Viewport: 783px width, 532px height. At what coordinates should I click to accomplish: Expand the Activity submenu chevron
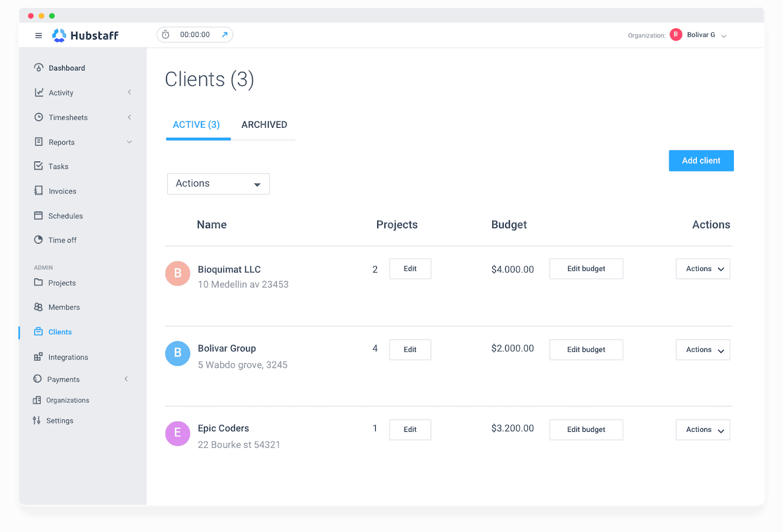[129, 92]
